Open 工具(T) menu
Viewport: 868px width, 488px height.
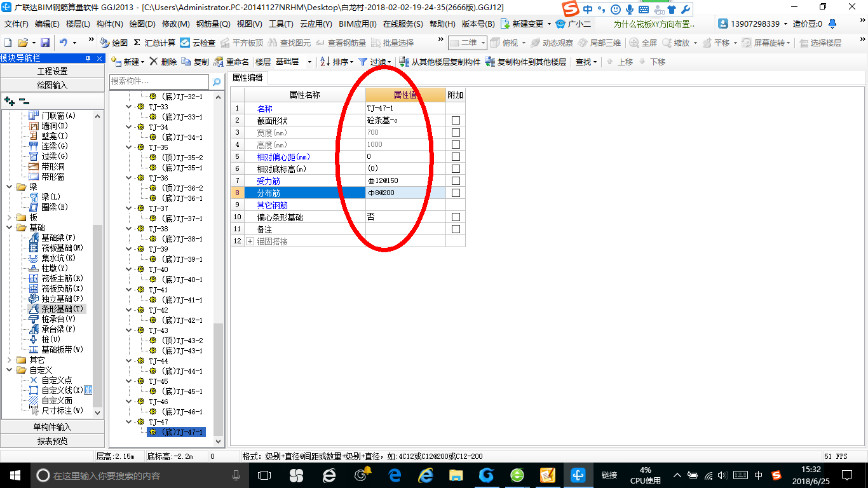281,24
